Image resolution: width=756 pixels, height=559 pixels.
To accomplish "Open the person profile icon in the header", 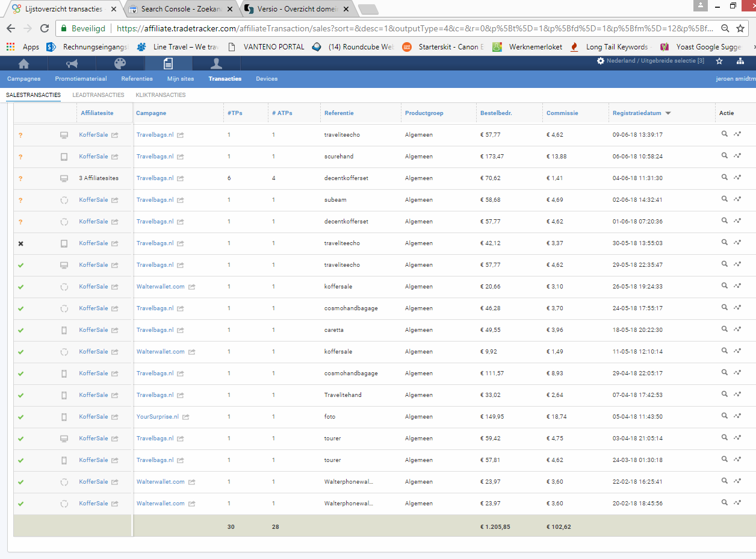I will pyautogui.click(x=217, y=63).
